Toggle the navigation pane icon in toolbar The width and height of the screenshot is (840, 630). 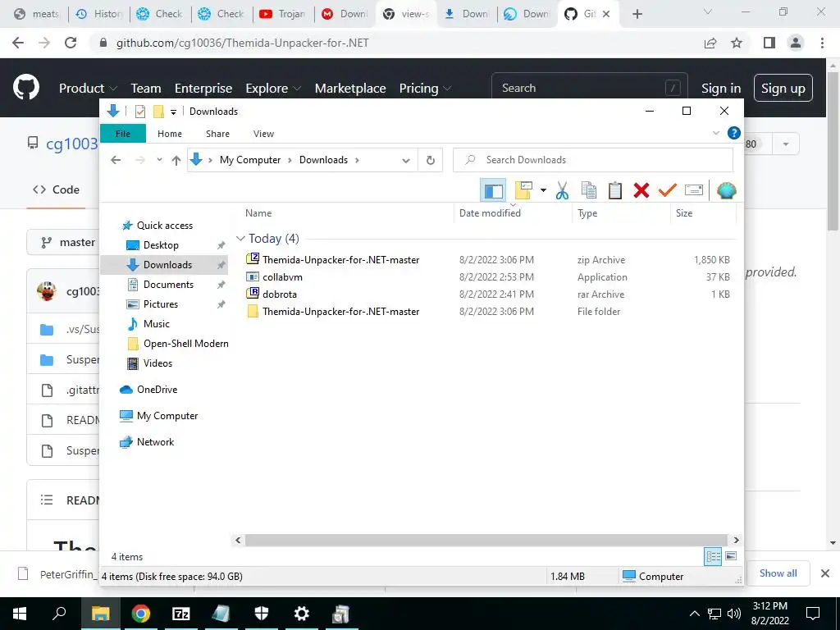(x=493, y=190)
